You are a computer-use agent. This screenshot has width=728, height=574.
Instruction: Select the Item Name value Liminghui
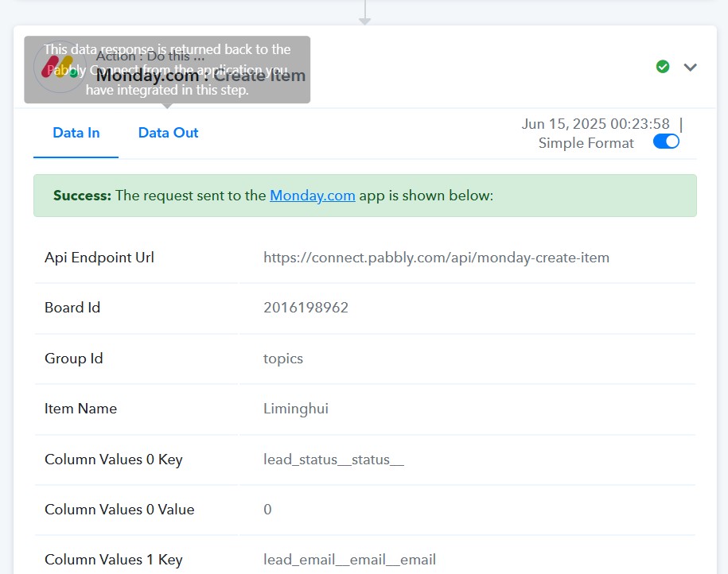(x=296, y=409)
